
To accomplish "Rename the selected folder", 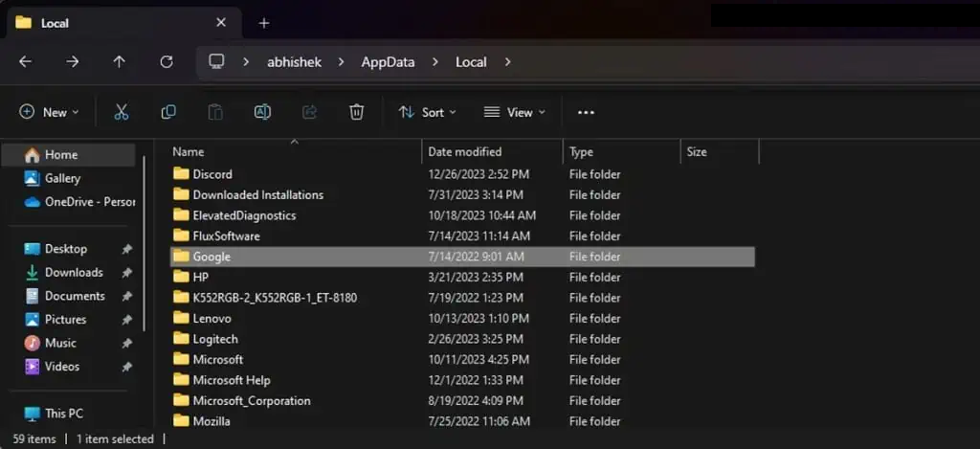I will click(x=262, y=113).
